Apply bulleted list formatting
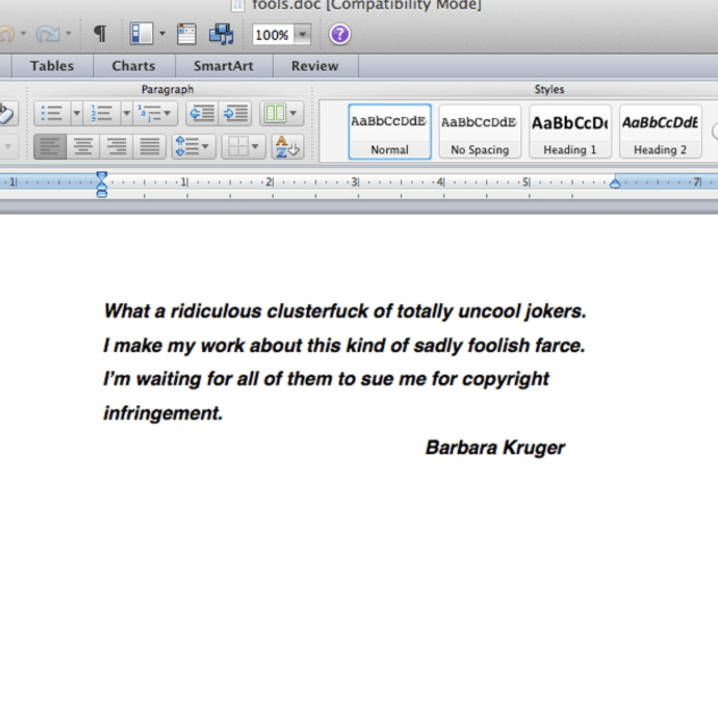718x728 pixels. click(x=52, y=114)
